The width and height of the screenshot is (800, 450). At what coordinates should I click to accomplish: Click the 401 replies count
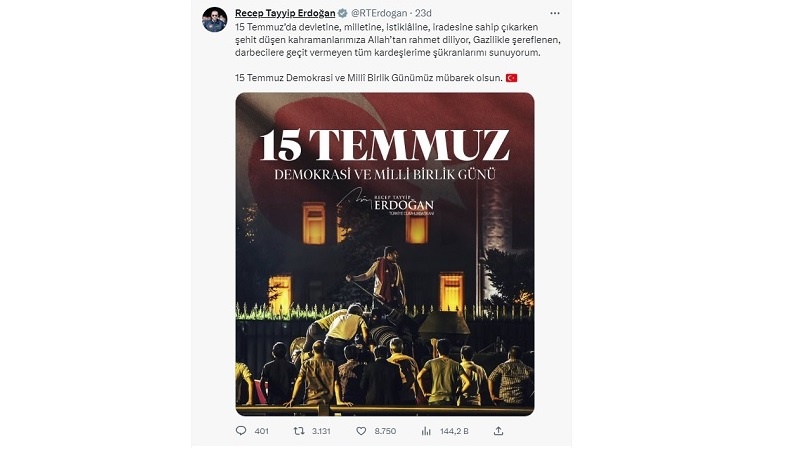point(261,431)
